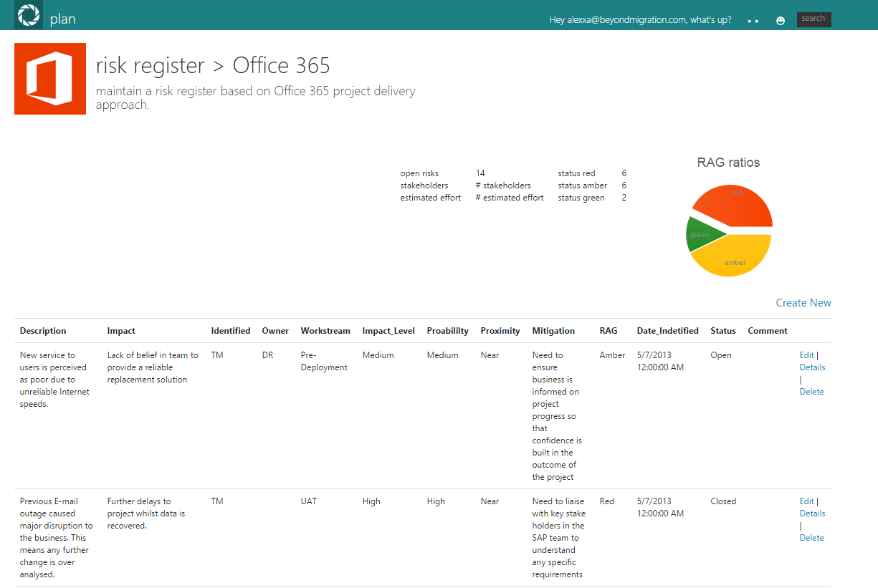Screen dimensions: 878x588
Task: Delete the Amber Pre-Deployment risk
Action: point(811,392)
